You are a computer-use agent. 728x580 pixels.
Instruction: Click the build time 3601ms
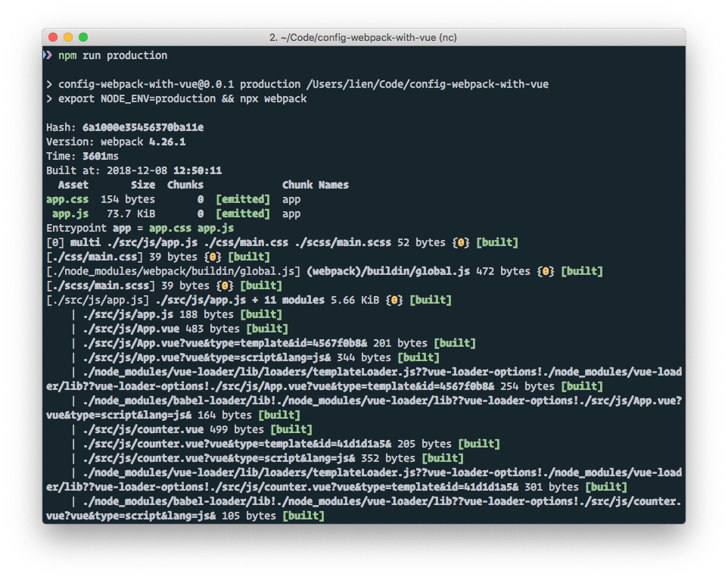click(x=100, y=156)
